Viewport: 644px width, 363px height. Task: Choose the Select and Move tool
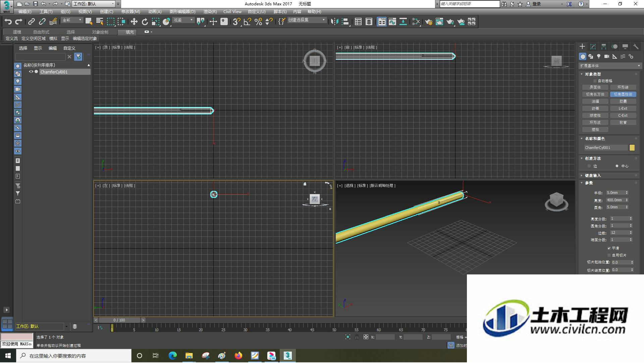(134, 22)
